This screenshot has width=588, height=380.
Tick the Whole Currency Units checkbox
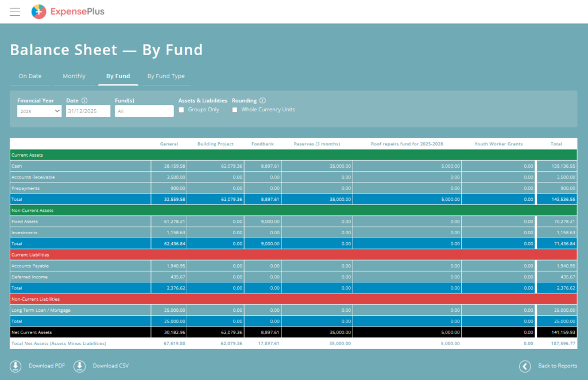[235, 110]
